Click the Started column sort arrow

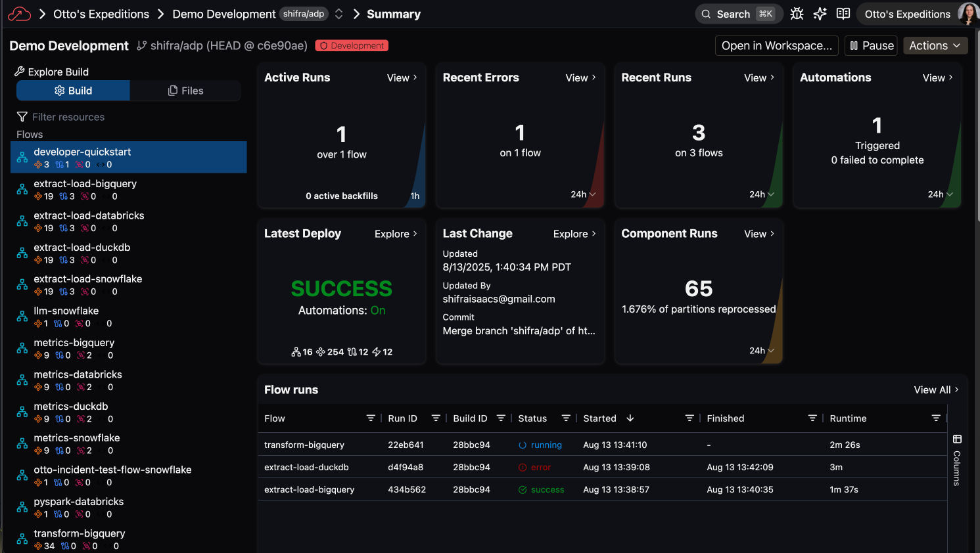pos(630,418)
